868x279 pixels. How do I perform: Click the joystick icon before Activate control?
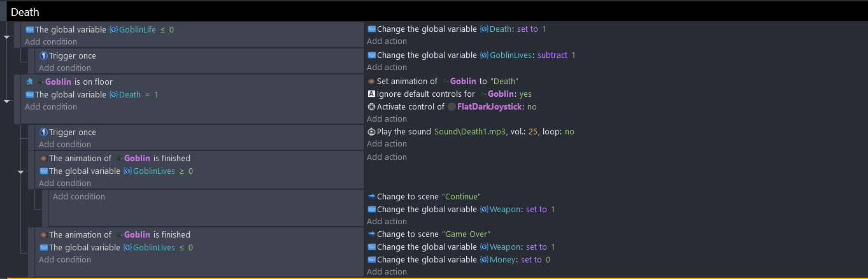(x=372, y=106)
